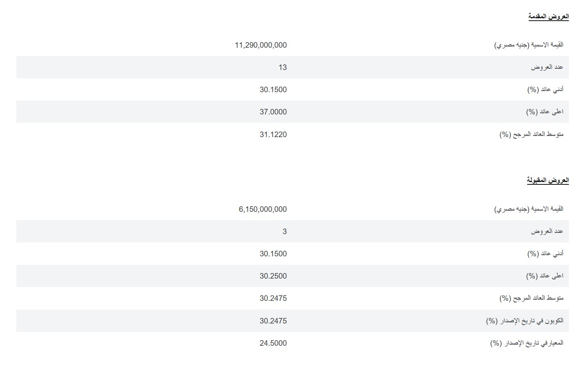Click the benchmark value 24.5000
Image resolution: width=588 pixels, height=370 pixels.
273,343
